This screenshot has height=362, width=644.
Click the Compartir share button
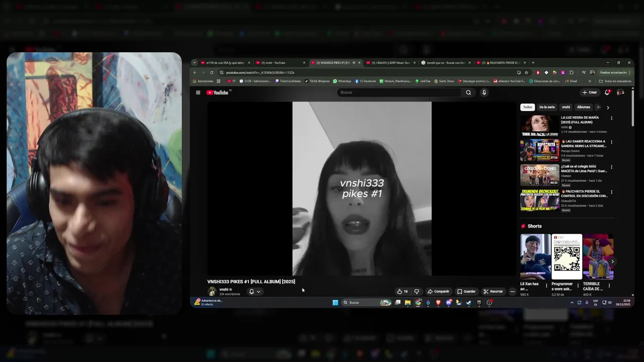pos(438,292)
